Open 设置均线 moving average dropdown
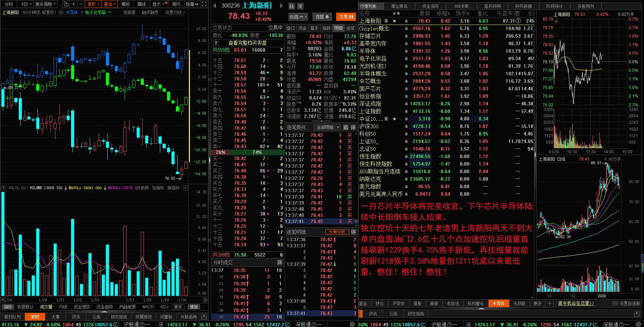Screen dimensions: 644x327 point(175,12)
